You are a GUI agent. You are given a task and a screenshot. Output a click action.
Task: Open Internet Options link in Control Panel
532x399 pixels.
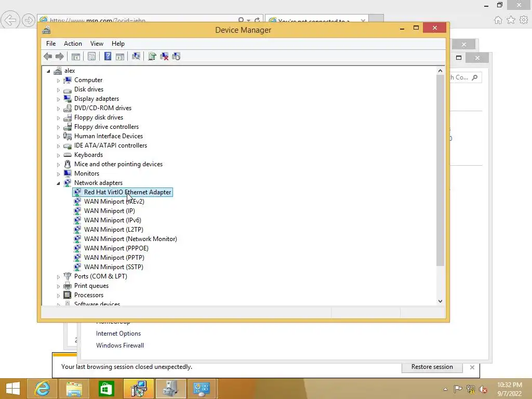[x=118, y=334]
